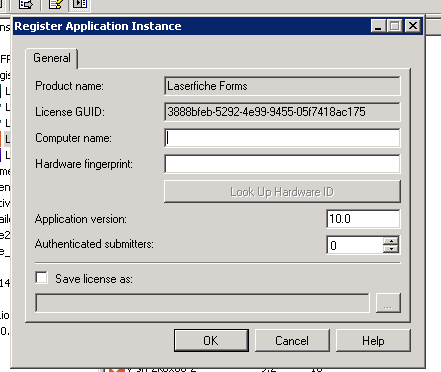Click the Product name field Laserfiche Forms
This screenshot has height=372, width=441.
pyautogui.click(x=282, y=86)
